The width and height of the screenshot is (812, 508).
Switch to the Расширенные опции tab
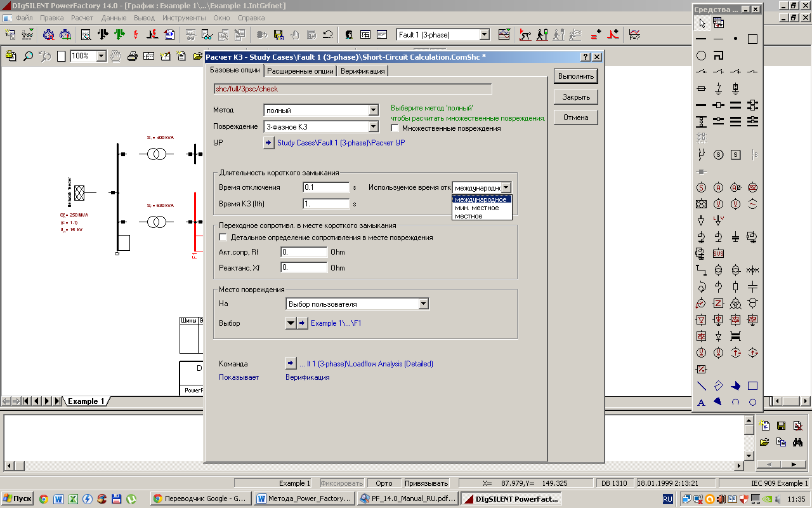point(300,71)
